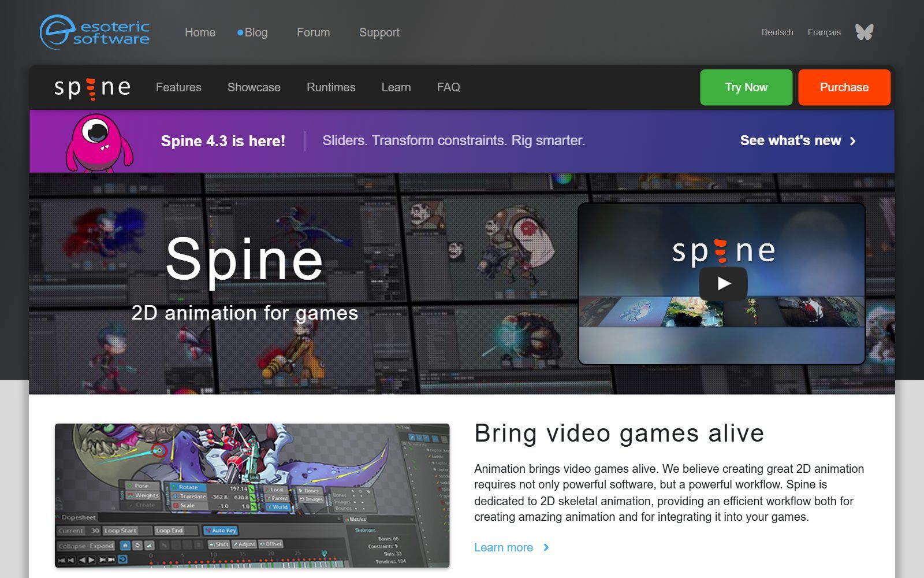Click the Bluesky butterfly icon
The image size is (924, 578).
point(864,32)
